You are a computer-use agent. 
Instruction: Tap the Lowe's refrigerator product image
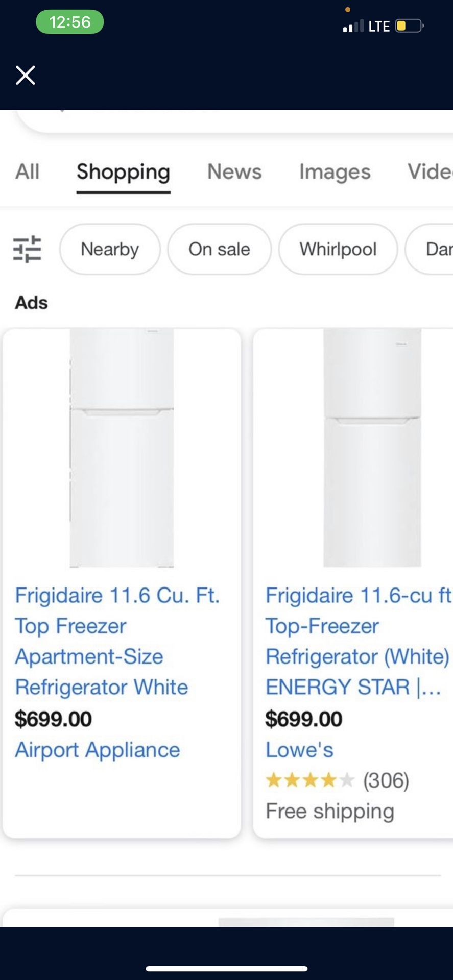[372, 448]
